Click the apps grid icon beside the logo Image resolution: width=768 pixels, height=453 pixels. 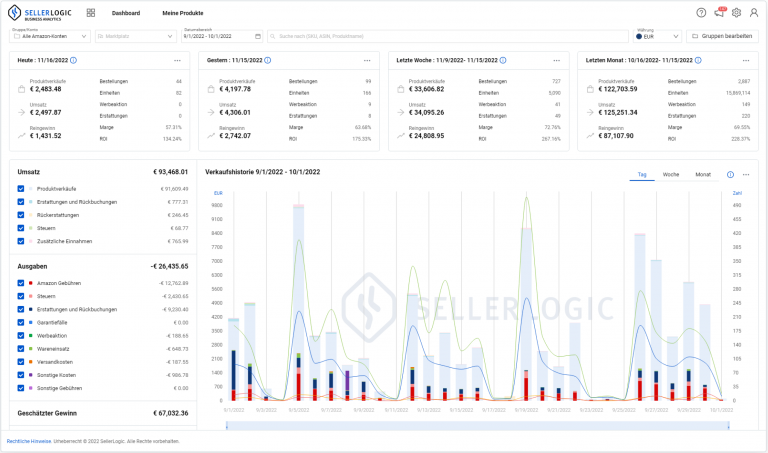91,13
